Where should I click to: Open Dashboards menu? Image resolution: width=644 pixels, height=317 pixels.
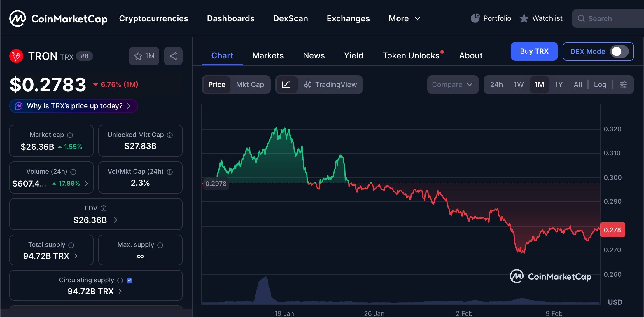230,18
